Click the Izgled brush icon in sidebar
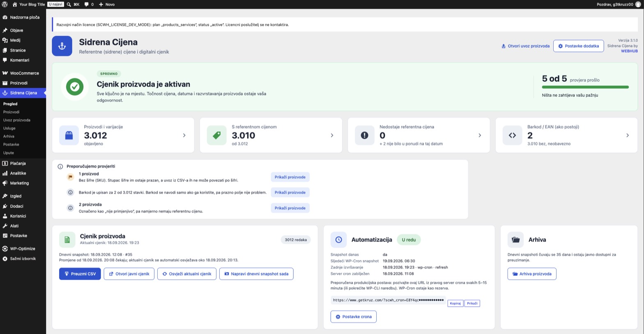This screenshot has height=334, width=644. coord(5,196)
